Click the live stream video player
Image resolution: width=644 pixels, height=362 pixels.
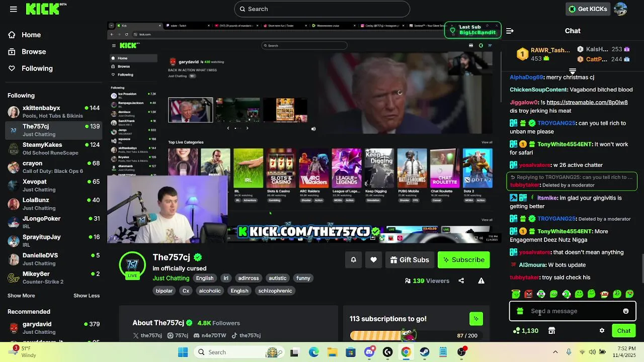[304, 132]
